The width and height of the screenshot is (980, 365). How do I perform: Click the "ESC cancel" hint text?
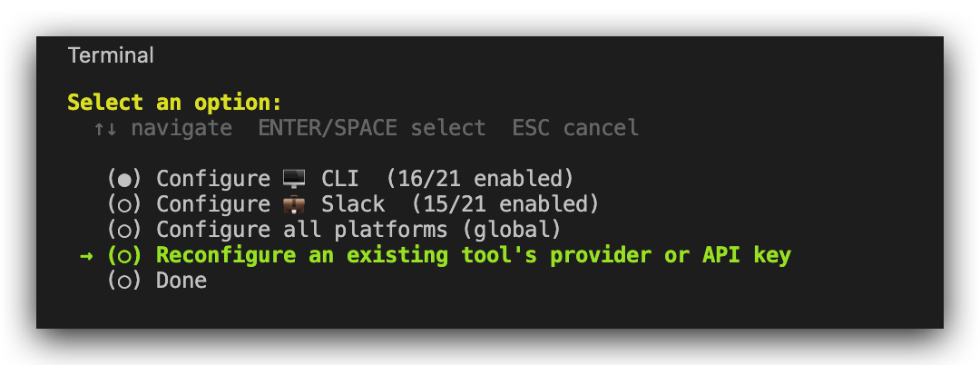(575, 128)
